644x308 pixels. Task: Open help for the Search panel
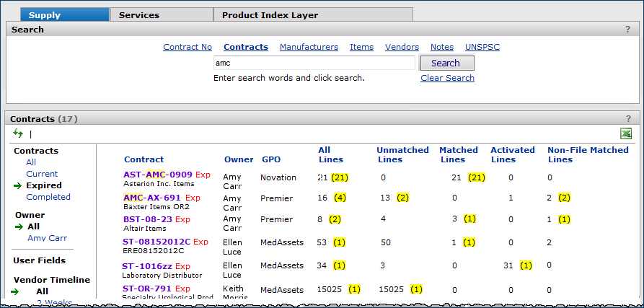tap(627, 30)
